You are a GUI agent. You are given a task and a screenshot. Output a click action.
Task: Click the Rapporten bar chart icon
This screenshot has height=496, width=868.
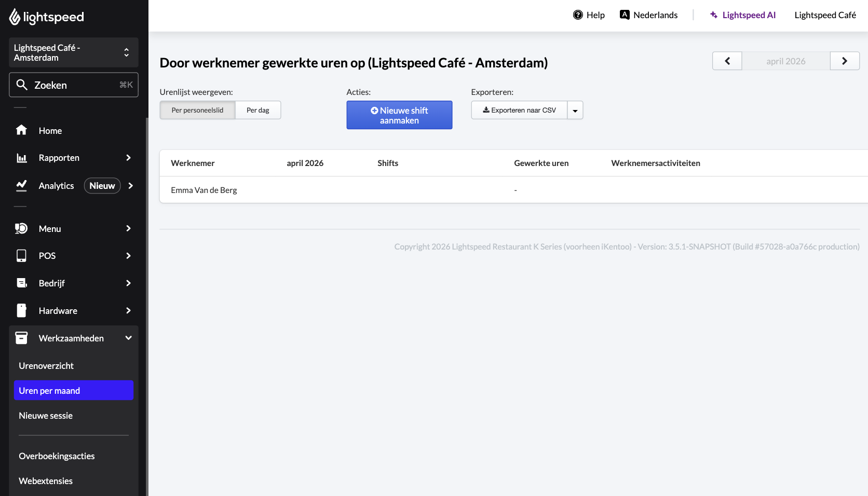[x=21, y=158]
